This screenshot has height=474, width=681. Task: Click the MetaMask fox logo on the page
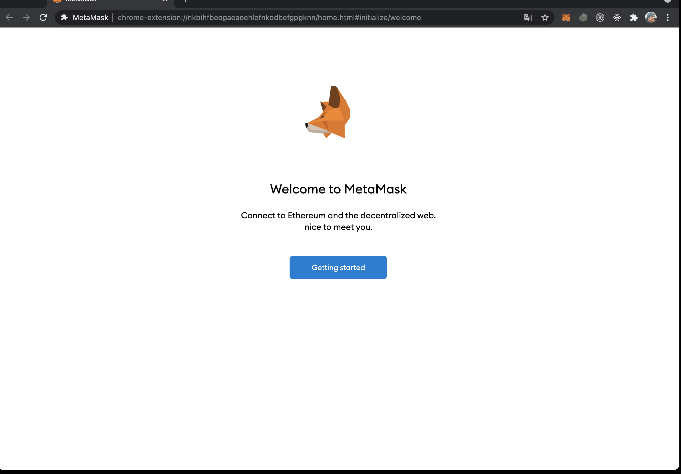coord(328,112)
